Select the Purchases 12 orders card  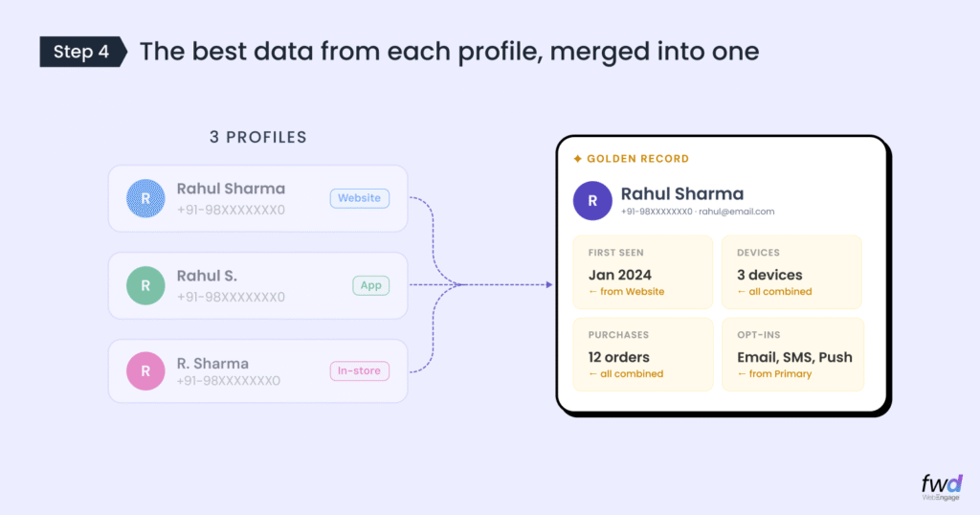tap(643, 354)
